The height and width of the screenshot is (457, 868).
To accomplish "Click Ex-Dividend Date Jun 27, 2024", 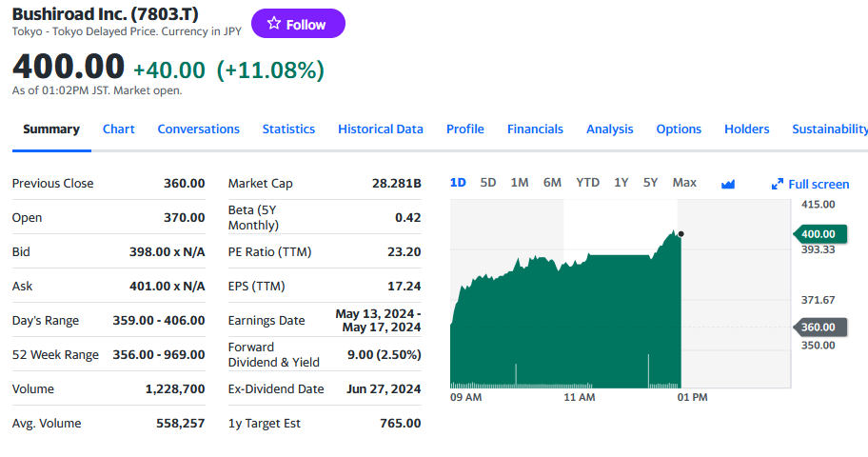I will tap(384, 389).
